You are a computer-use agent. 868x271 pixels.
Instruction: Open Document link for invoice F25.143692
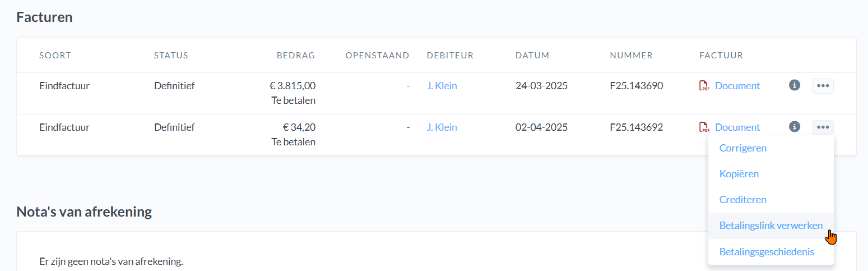point(737,127)
